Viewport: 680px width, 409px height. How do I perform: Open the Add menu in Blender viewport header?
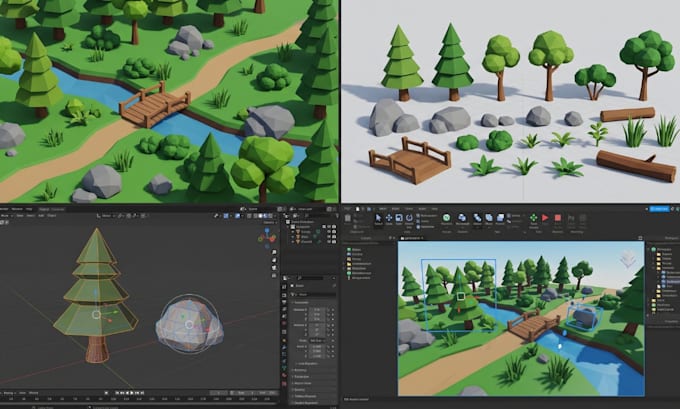[x=41, y=216]
